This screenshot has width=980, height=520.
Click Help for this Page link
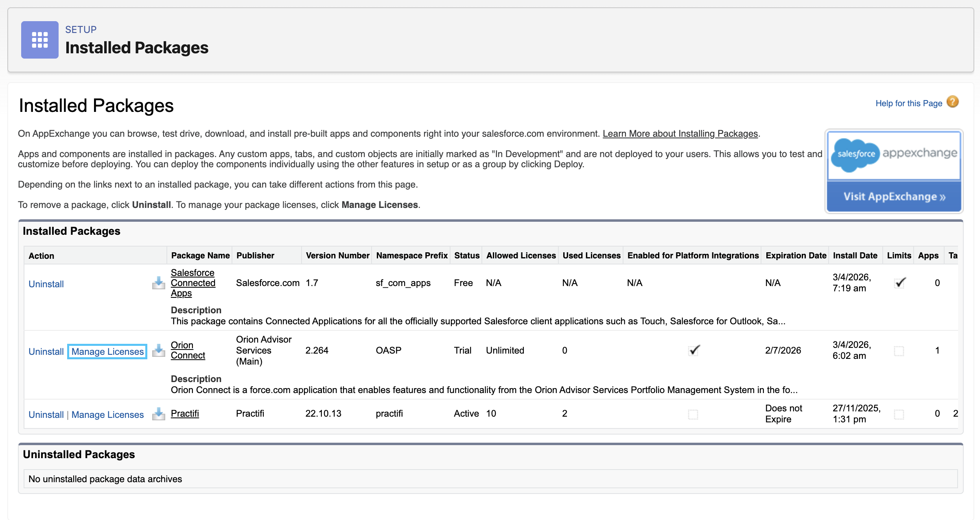[x=909, y=103]
